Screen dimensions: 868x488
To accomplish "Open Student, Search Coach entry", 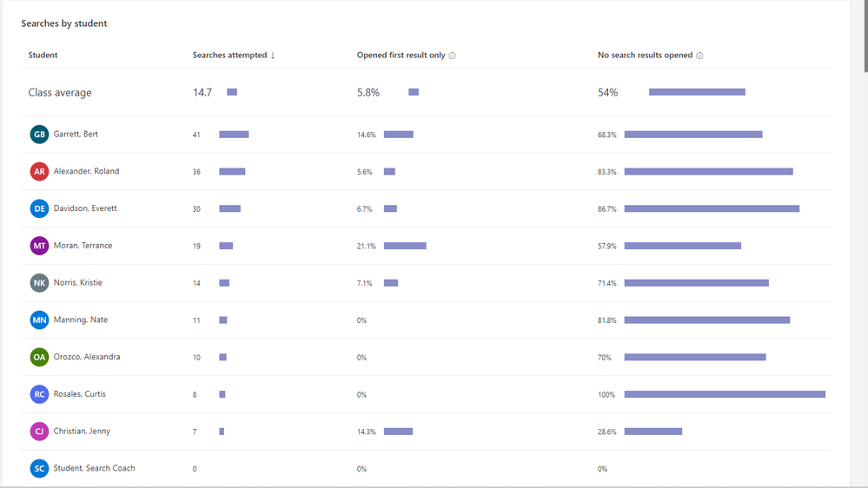I will point(94,468).
